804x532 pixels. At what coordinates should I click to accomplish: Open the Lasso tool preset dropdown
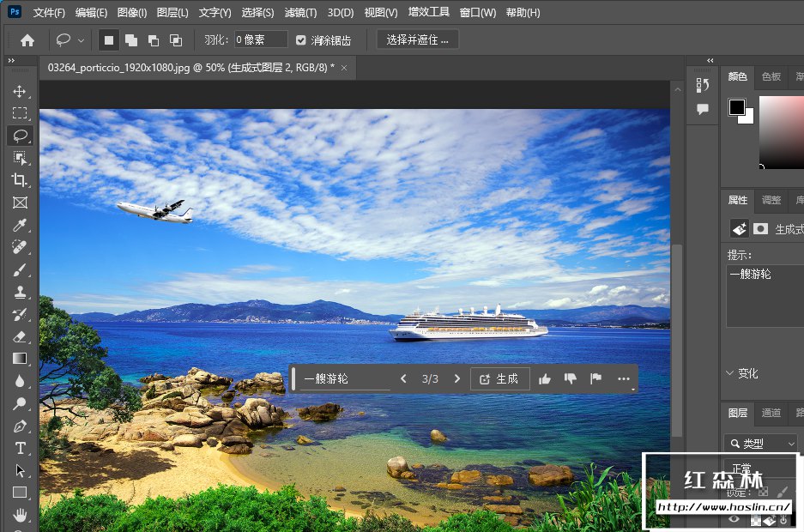tap(81, 40)
